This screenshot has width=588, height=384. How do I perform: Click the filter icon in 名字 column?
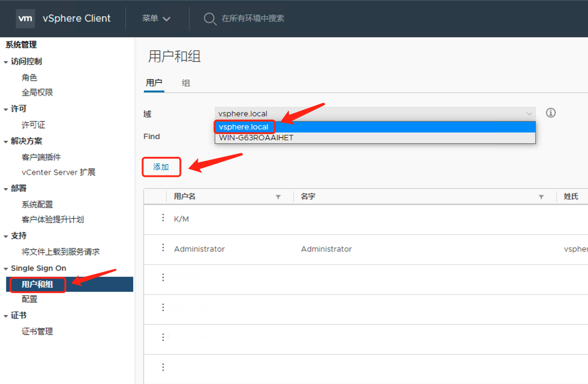[x=541, y=196]
